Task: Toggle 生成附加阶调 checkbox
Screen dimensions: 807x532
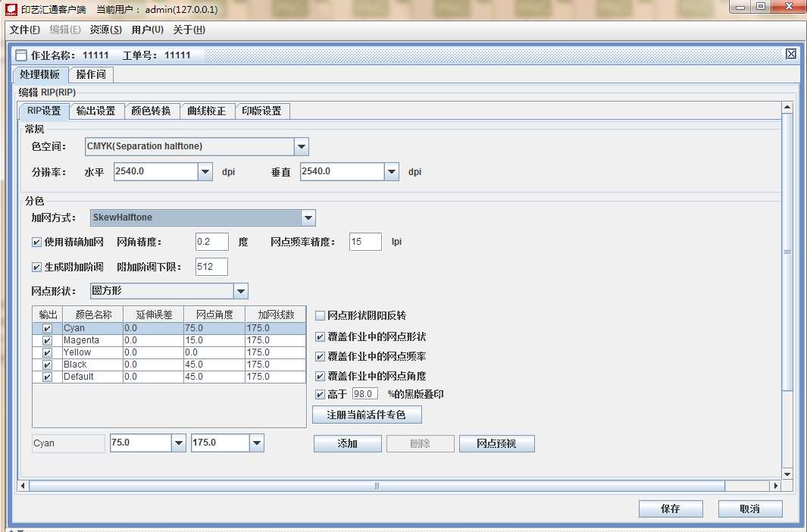Action: [x=36, y=267]
